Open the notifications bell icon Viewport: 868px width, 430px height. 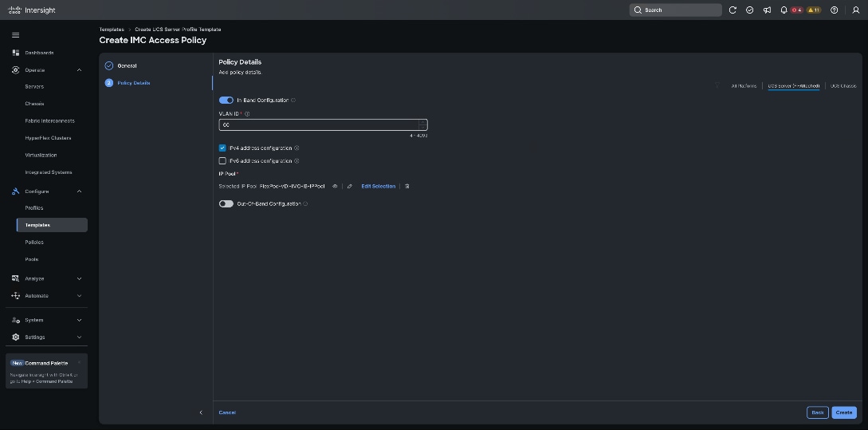pos(784,10)
